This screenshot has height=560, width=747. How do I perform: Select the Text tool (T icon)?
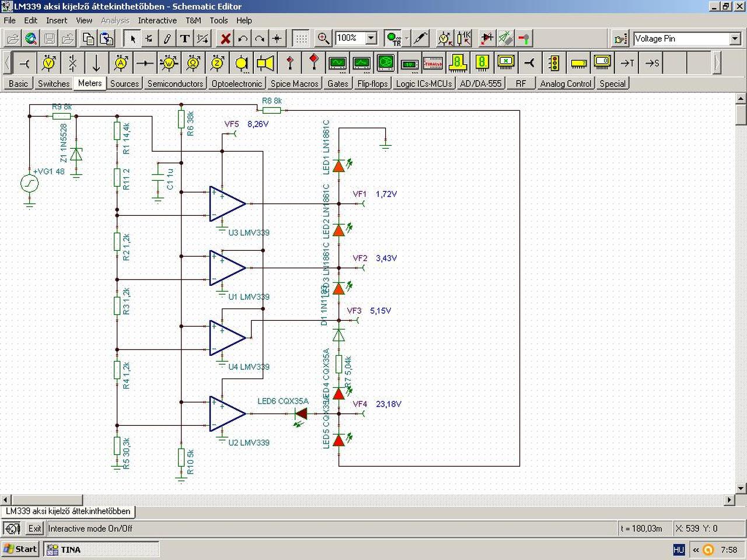point(185,38)
